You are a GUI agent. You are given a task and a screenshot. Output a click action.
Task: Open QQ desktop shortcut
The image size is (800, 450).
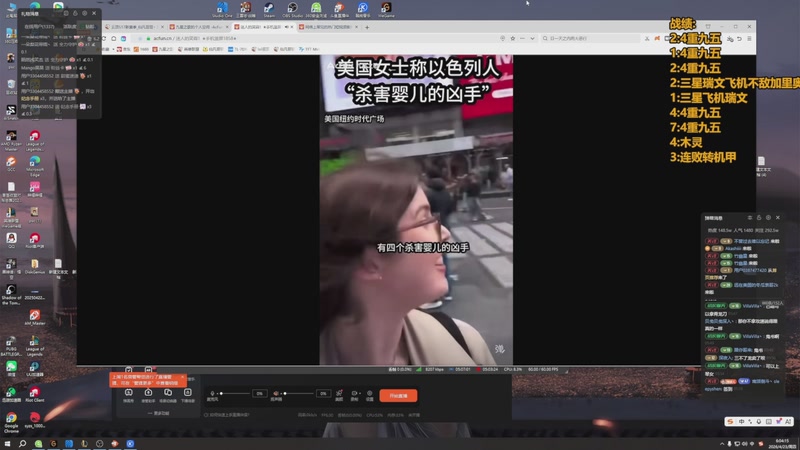click(11, 240)
